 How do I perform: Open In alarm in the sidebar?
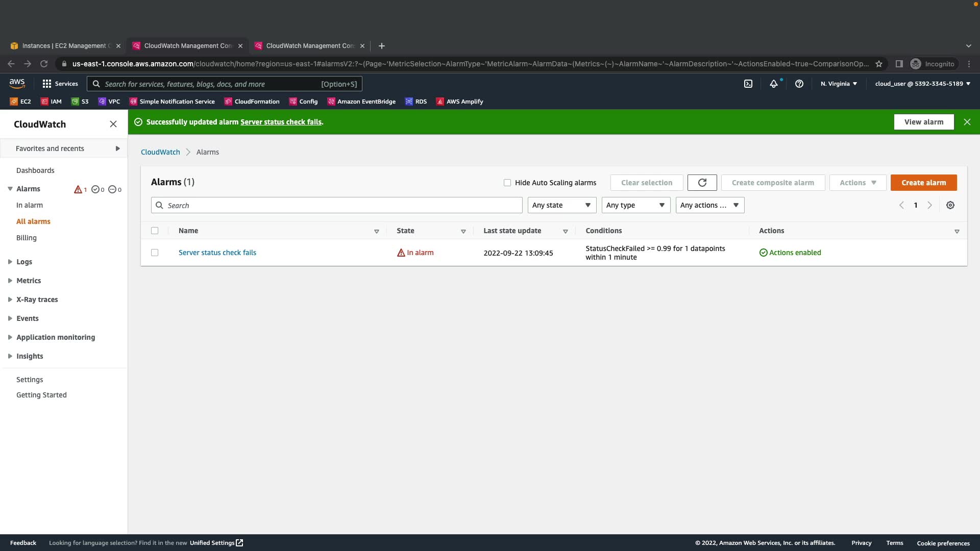30,205
